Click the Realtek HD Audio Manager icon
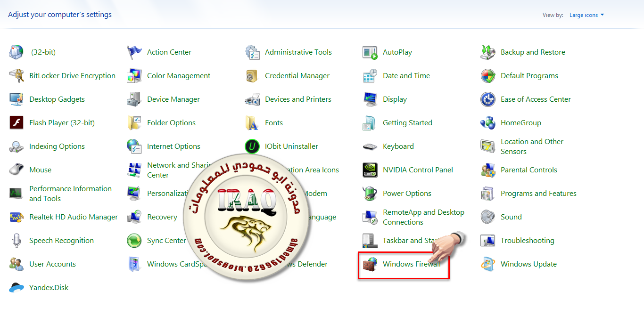The image size is (644, 316). [x=17, y=217]
